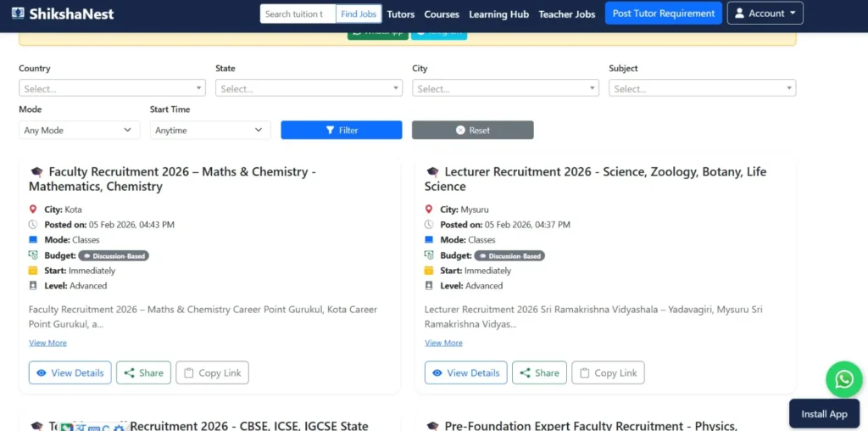Click the funnel icon on Filter button
Viewport: 868px width, 431px height.
(x=330, y=131)
